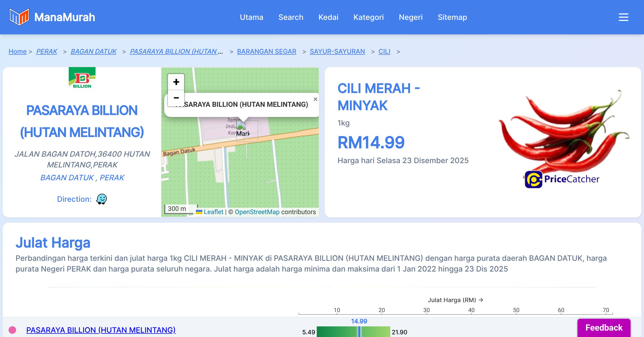
Task: Click the BAGAN DATUK district link under address
Action: [67, 178]
